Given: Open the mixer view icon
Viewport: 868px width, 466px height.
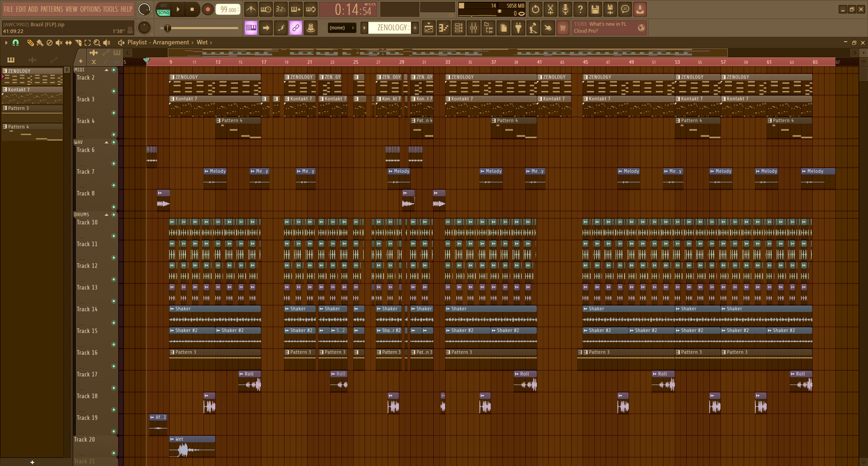Looking at the screenshot, I should point(474,28).
